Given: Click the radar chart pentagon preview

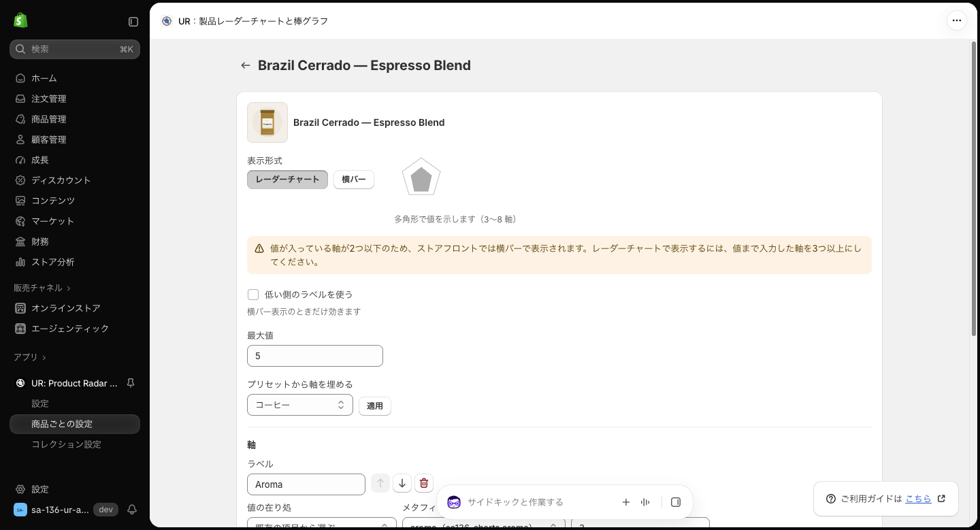Looking at the screenshot, I should [421, 178].
